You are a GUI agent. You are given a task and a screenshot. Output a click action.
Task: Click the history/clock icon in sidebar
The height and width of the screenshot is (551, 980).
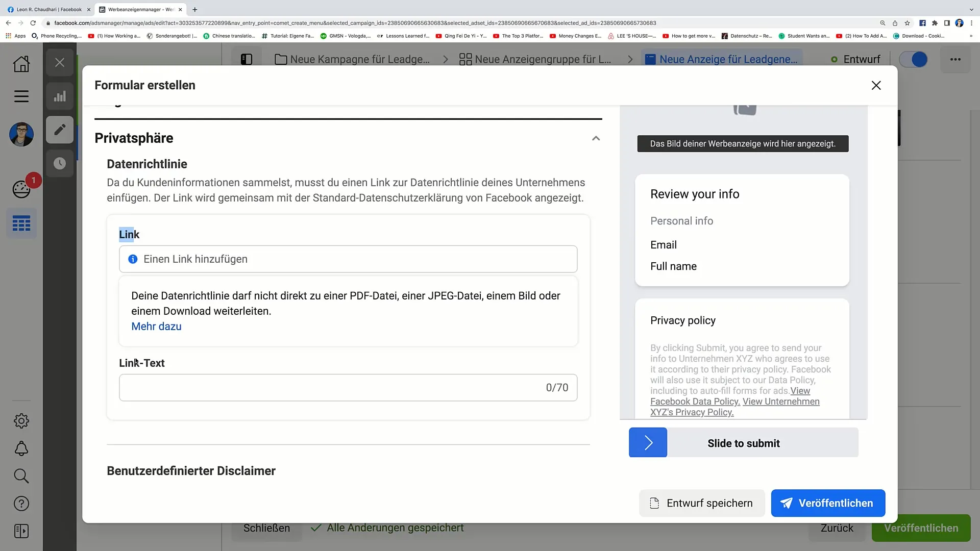click(x=60, y=163)
